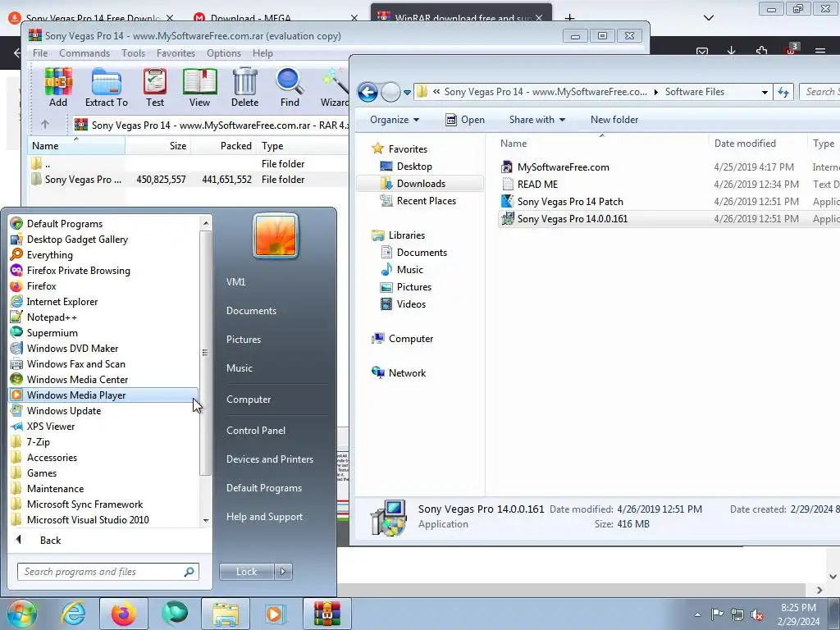The image size is (840, 630).
Task: Click the Extract To icon in WinRAR
Action: (106, 88)
